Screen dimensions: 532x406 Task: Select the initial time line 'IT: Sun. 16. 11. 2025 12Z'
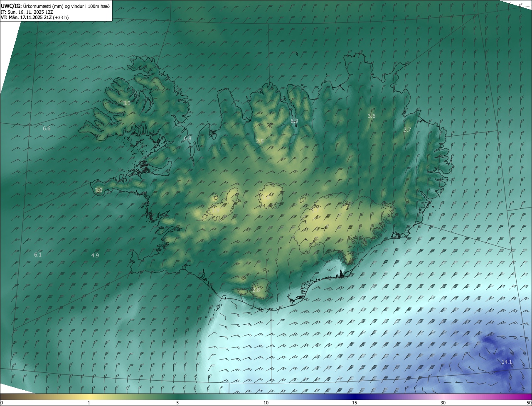[27, 12]
